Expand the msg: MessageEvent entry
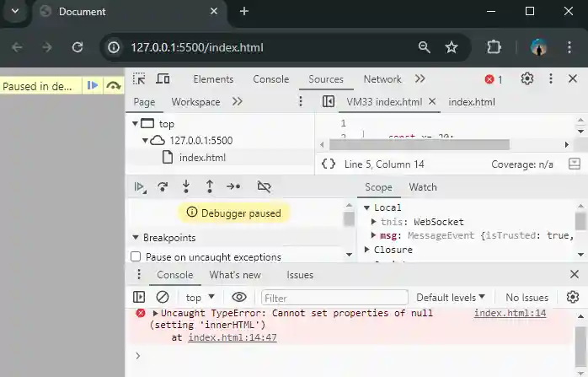Image resolution: width=588 pixels, height=377 pixels. pyautogui.click(x=373, y=235)
